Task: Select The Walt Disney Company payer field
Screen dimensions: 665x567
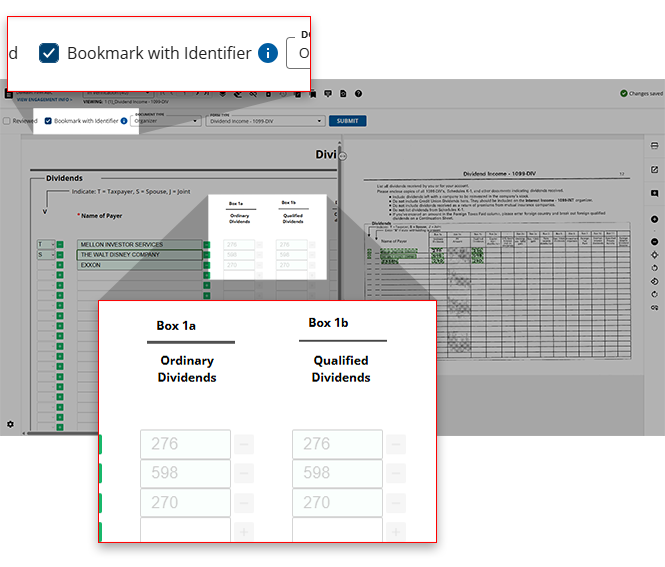Action: [138, 255]
